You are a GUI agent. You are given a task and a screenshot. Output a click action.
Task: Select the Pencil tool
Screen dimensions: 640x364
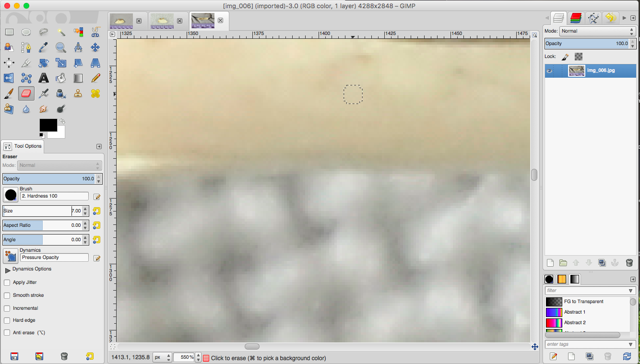(x=95, y=78)
